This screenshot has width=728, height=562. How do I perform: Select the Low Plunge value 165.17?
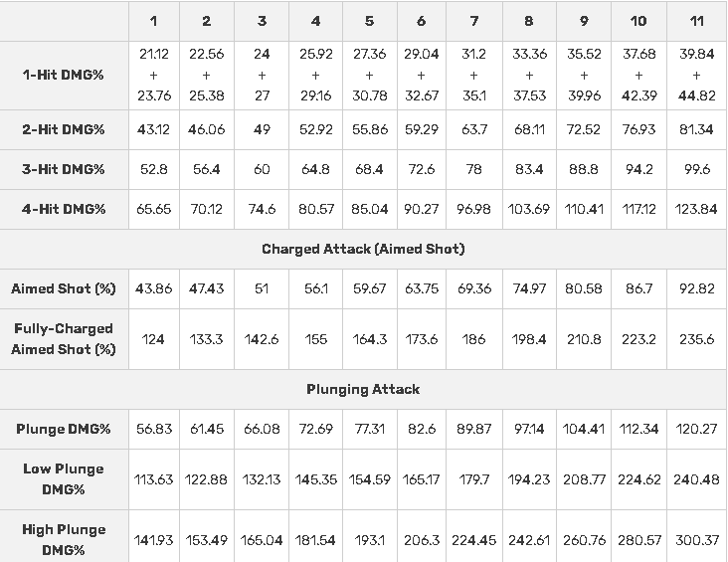[x=422, y=479]
